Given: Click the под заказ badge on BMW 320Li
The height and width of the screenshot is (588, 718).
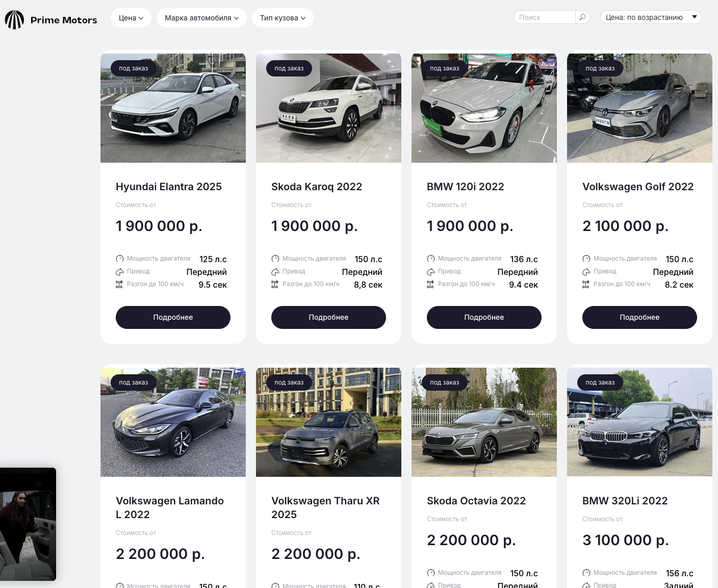Looking at the screenshot, I should [x=600, y=382].
